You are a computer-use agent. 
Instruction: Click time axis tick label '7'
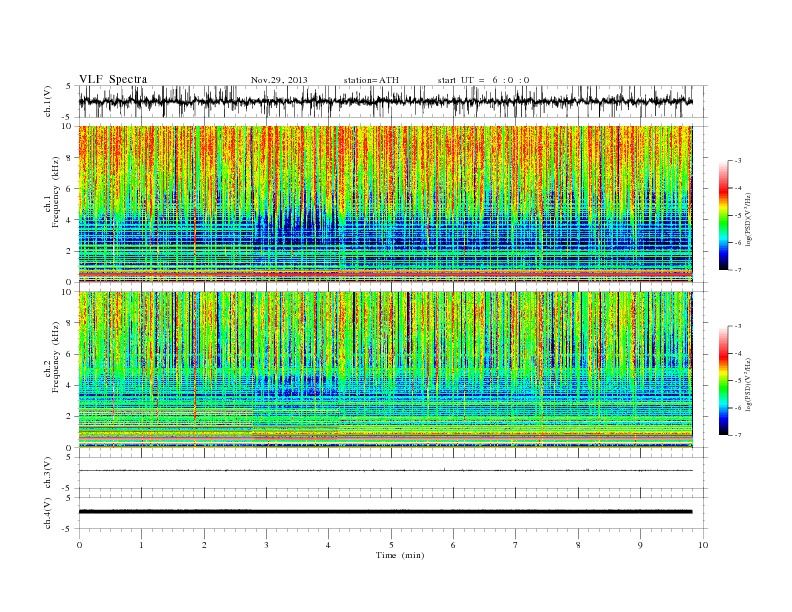coord(516,545)
